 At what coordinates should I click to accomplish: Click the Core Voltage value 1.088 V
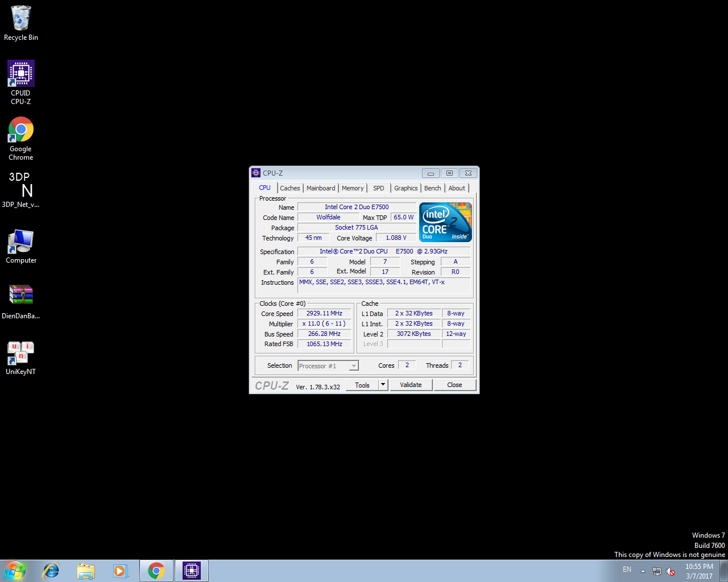click(396, 238)
